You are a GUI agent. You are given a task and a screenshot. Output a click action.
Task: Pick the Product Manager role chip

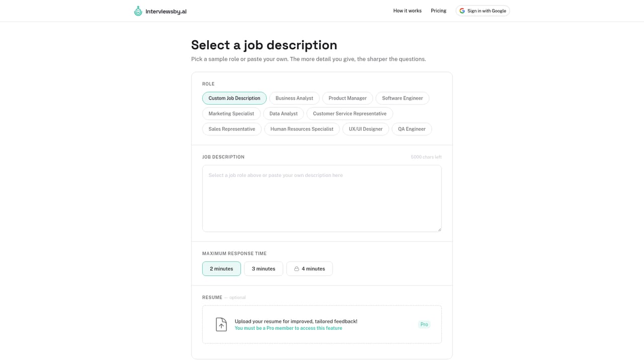(x=348, y=98)
